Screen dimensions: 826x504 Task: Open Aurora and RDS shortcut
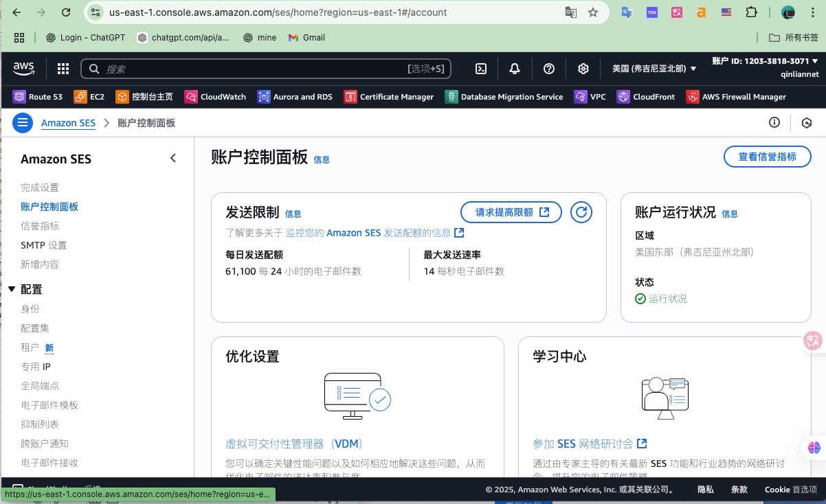click(x=295, y=97)
